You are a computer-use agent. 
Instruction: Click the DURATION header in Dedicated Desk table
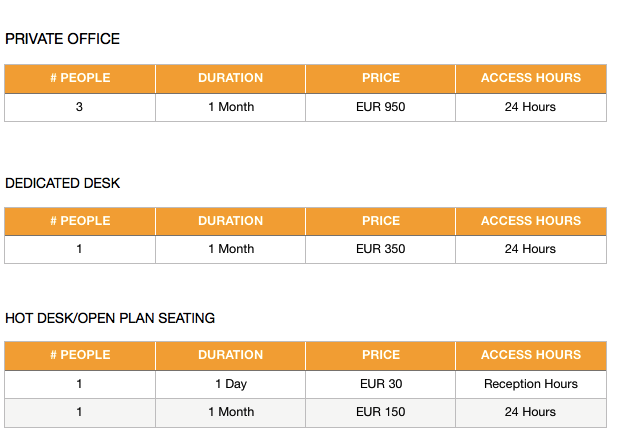tap(230, 221)
